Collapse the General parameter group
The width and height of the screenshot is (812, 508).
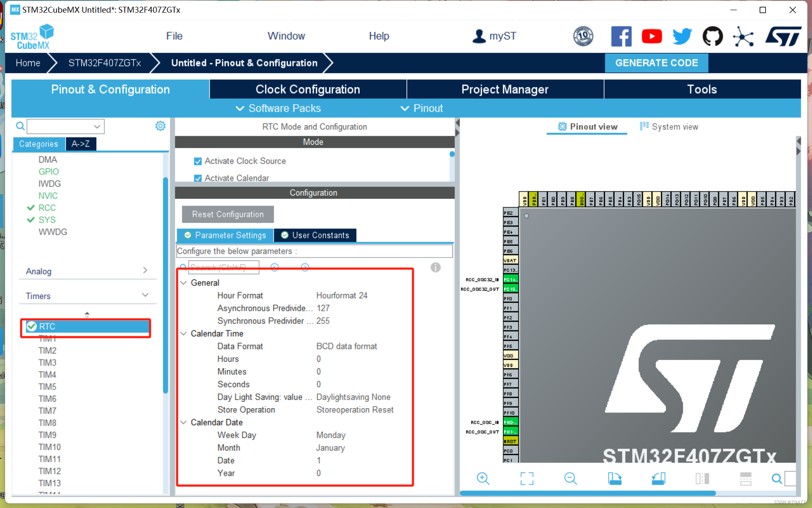[183, 283]
